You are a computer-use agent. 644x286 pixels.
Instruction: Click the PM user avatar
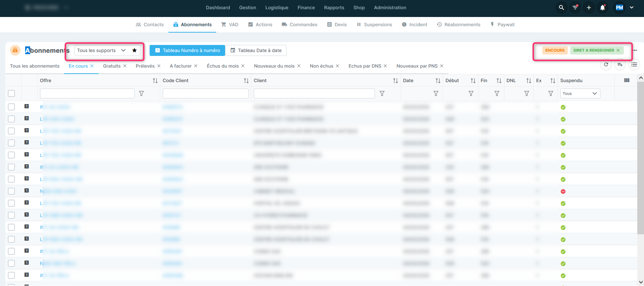[620, 7]
